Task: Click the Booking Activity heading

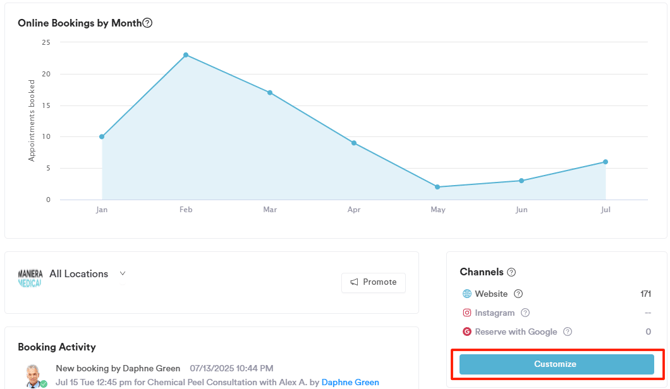Action: pos(57,347)
